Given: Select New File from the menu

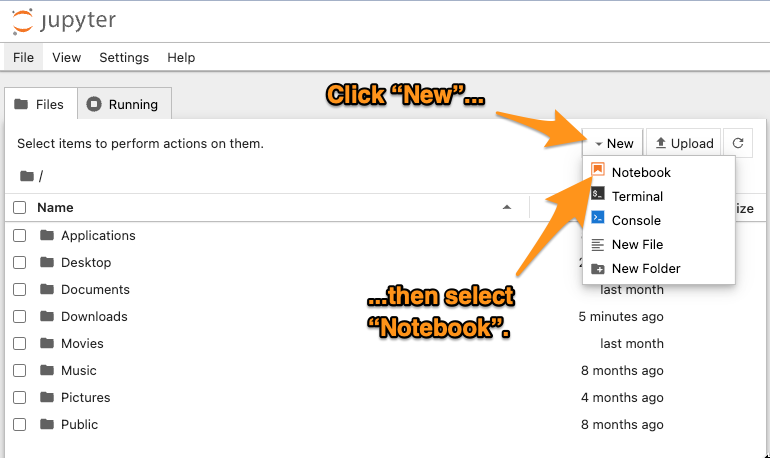Looking at the screenshot, I should pyautogui.click(x=659, y=244).
